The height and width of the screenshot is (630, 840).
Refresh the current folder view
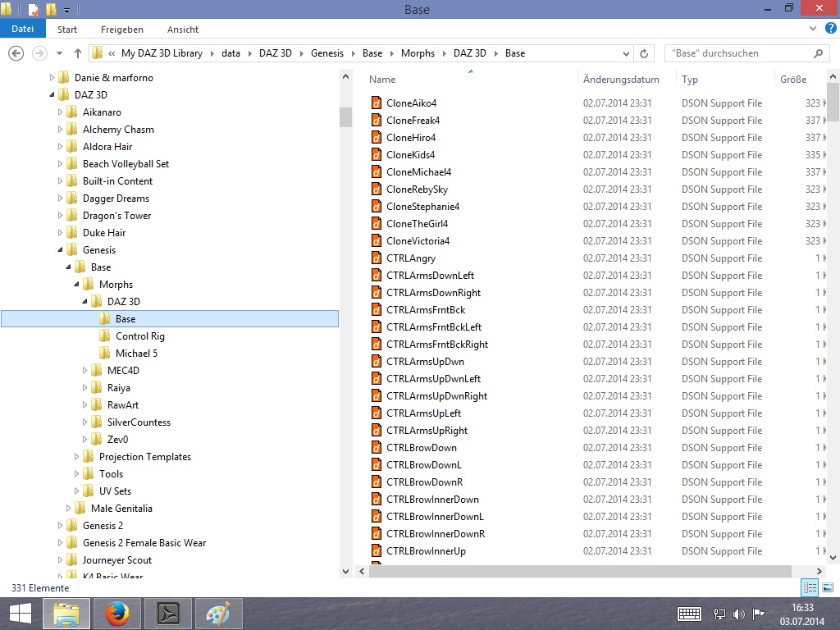644,53
